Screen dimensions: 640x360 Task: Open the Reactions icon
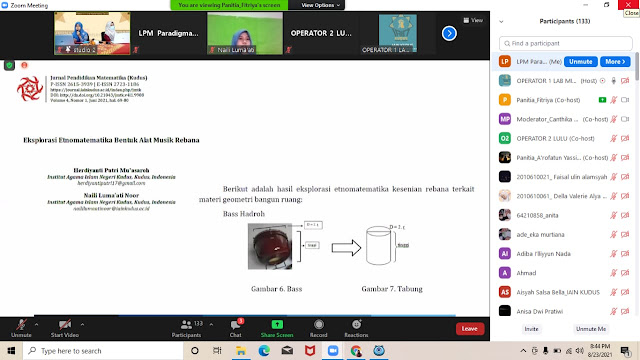pos(356,324)
